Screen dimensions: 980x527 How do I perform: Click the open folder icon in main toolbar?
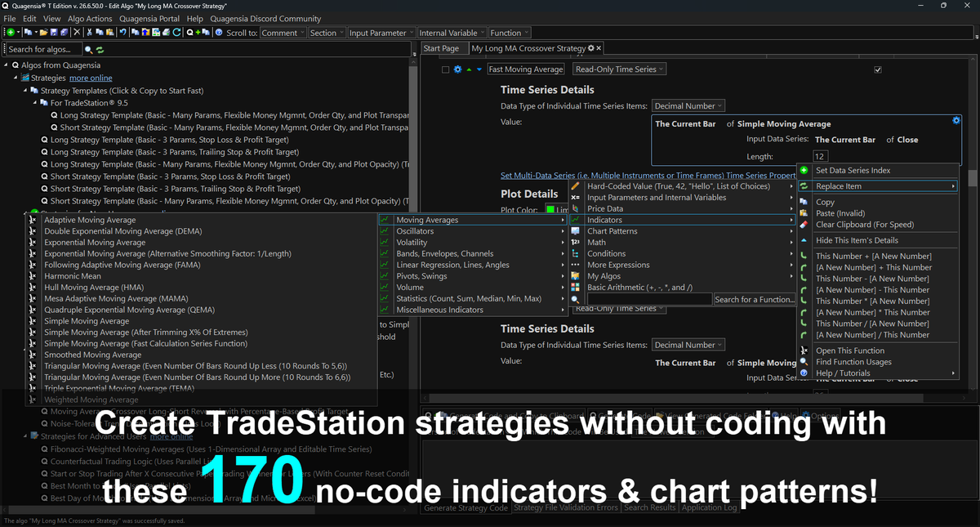43,33
